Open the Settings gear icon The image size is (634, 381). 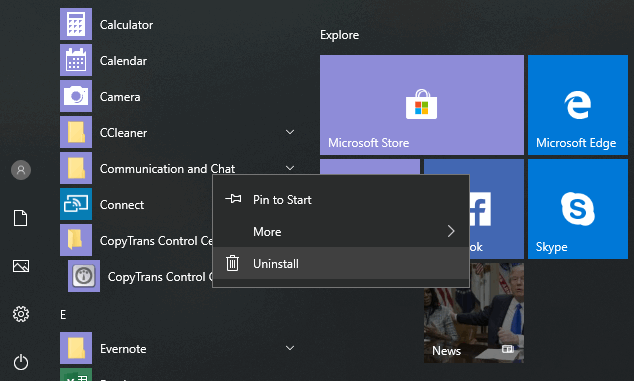tap(21, 314)
